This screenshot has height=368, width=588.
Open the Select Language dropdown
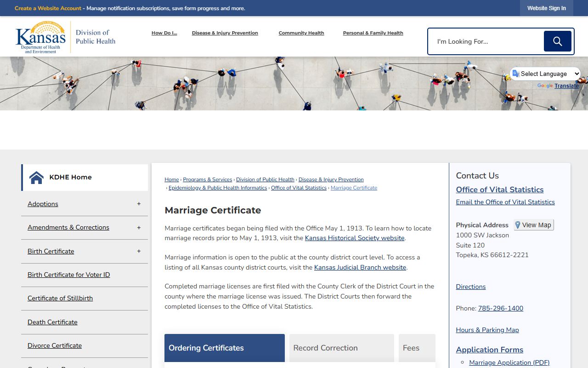tap(545, 74)
